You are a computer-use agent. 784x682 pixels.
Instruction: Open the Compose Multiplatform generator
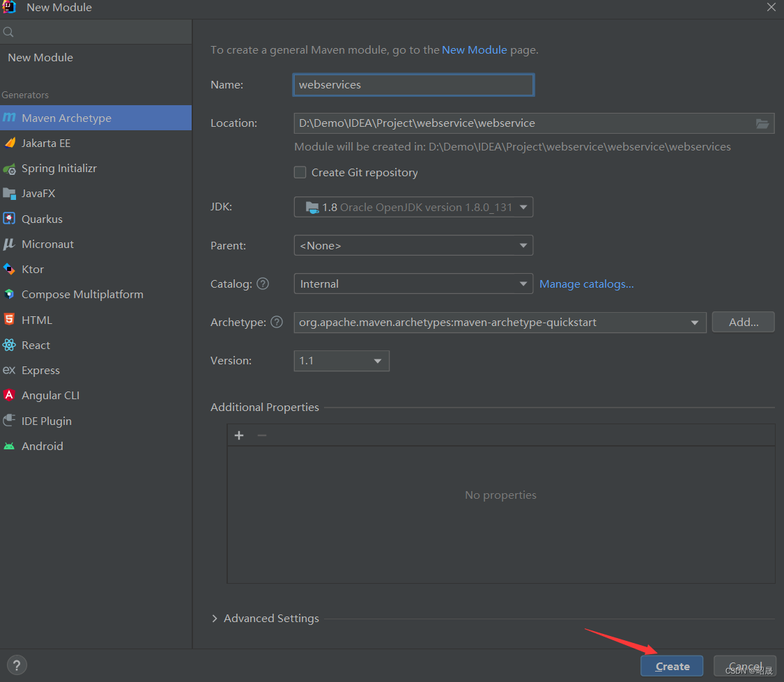(81, 294)
